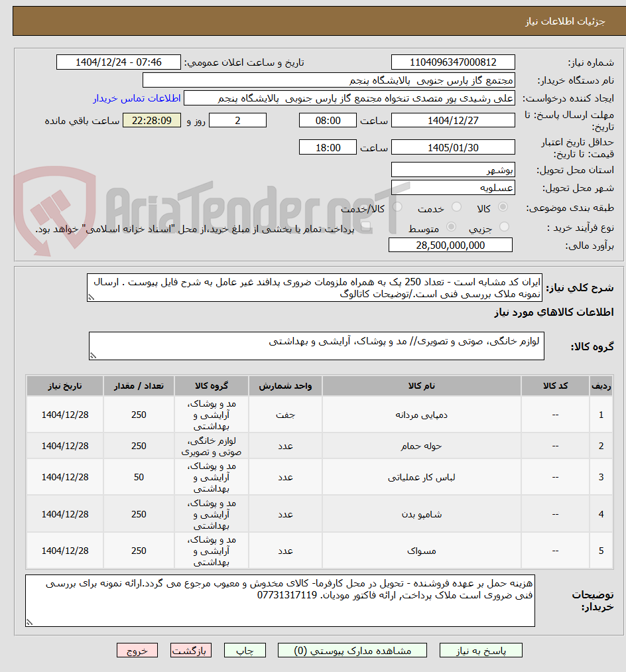Viewport: 626px width, 672px height.
Task: Click the پاسخ به نیاز button
Action: [x=481, y=651]
